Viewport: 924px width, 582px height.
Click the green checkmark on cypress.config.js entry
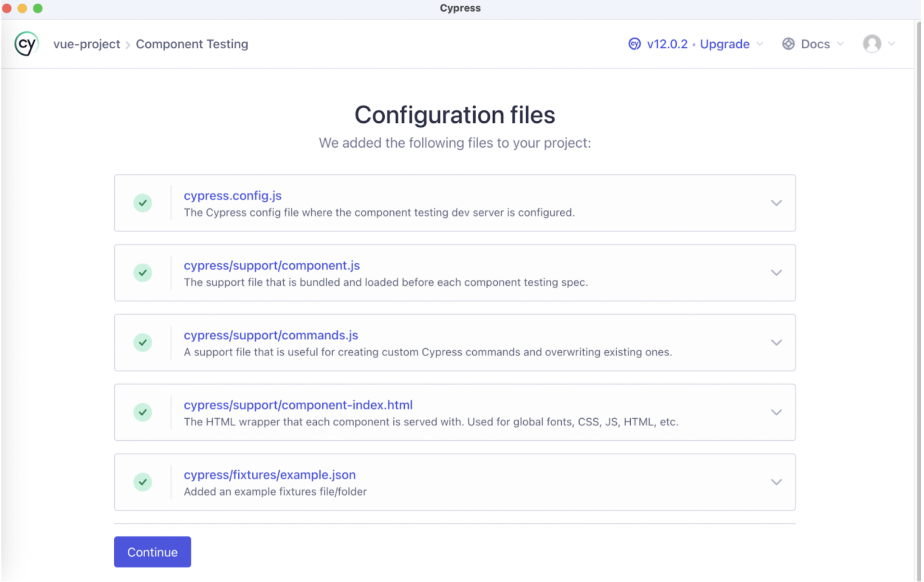coord(143,203)
